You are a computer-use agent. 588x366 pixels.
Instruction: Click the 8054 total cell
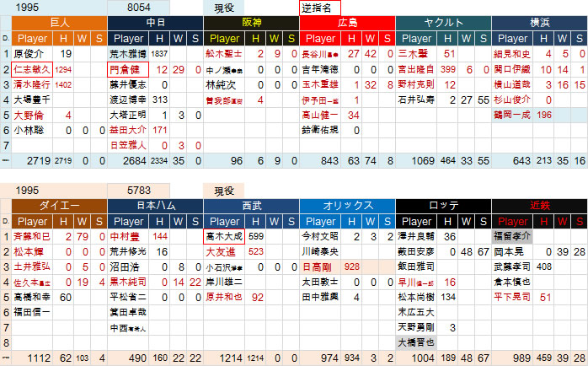coord(138,8)
